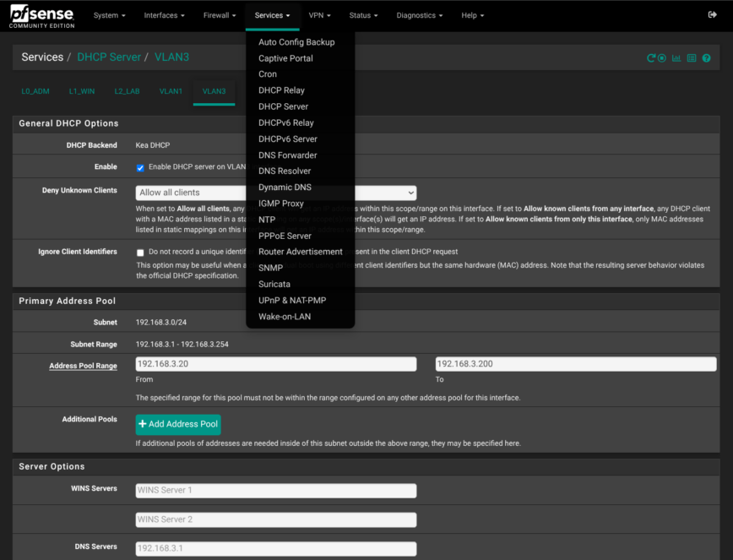
Task: Click the DNS Servers field showing 192.168.3.1
Action: point(276,549)
